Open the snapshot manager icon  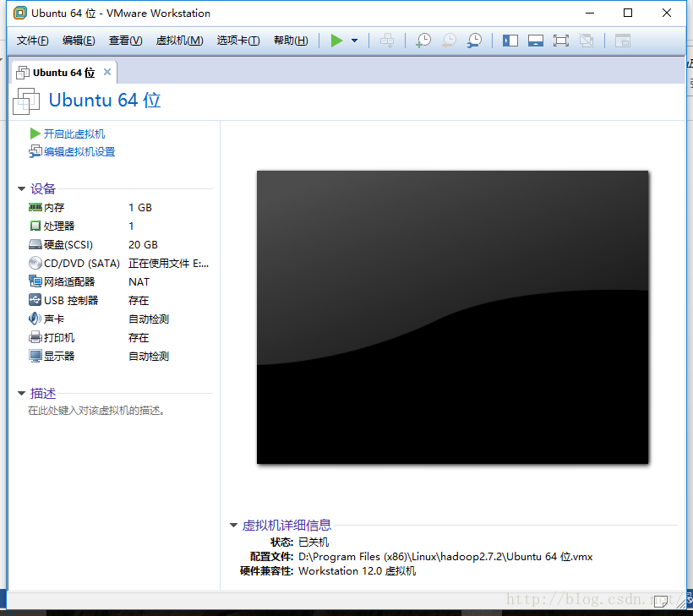(475, 41)
